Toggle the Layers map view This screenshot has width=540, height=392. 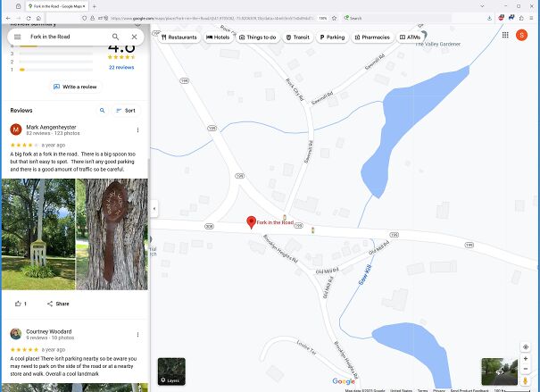(x=171, y=371)
